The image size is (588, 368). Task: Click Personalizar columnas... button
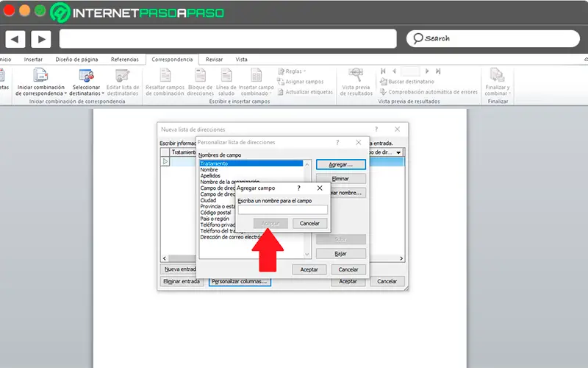[x=240, y=281]
